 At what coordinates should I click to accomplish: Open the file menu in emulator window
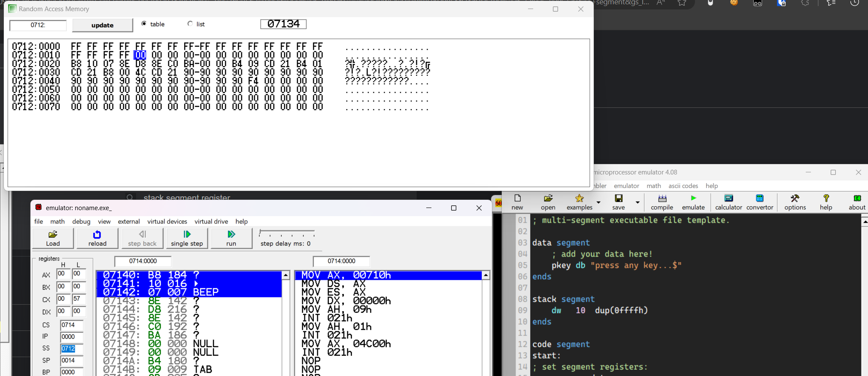click(x=39, y=221)
